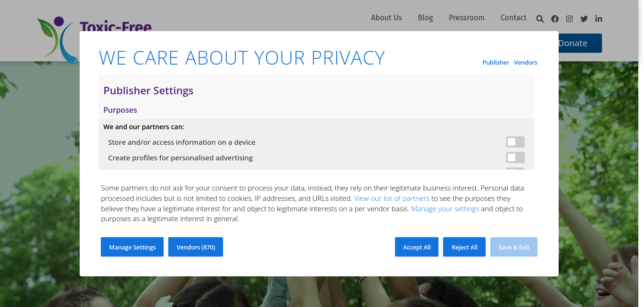Image resolution: width=644 pixels, height=307 pixels.
Task: Enable Create profiles for personalised advertising
Action: point(515,158)
